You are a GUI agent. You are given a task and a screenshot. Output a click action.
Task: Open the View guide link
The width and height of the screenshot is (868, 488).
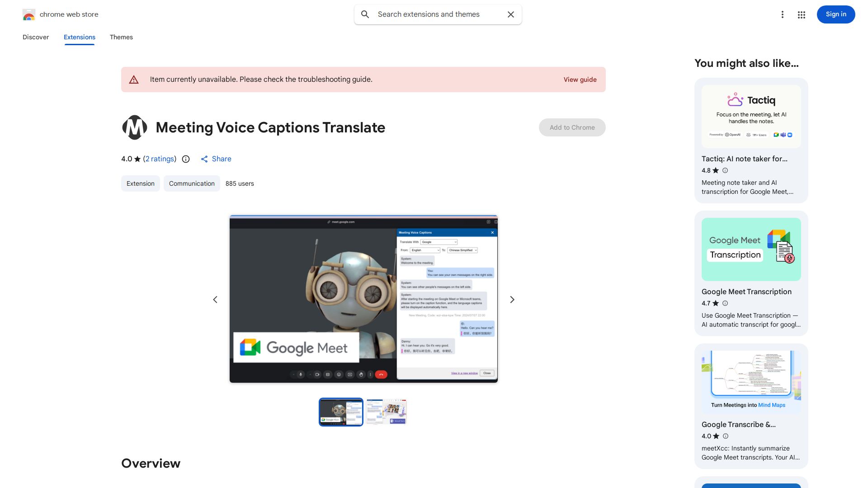[580, 80]
